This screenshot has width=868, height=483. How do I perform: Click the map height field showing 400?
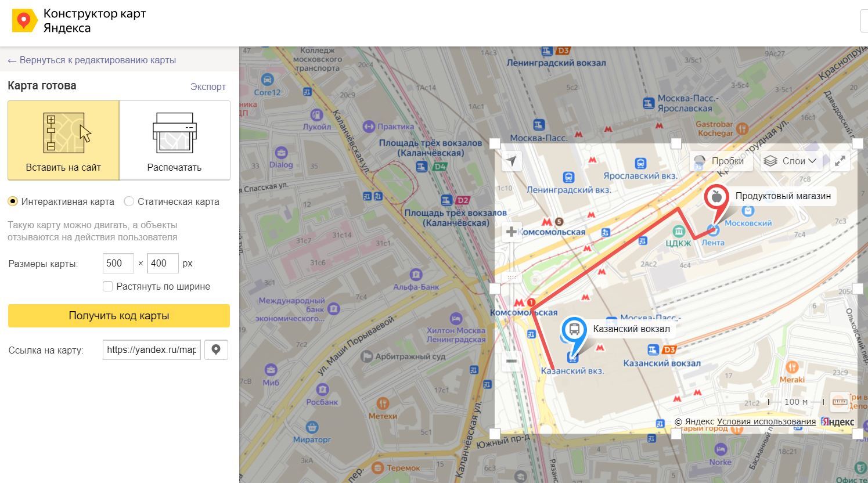(163, 264)
